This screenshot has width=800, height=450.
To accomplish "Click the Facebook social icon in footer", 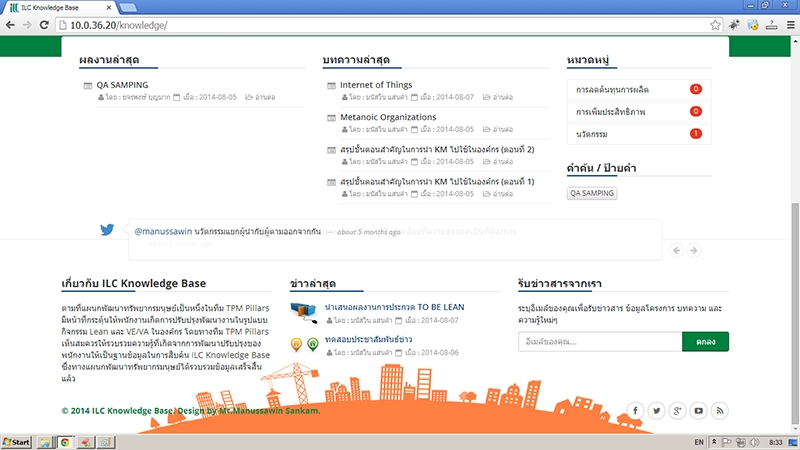I will 635,411.
